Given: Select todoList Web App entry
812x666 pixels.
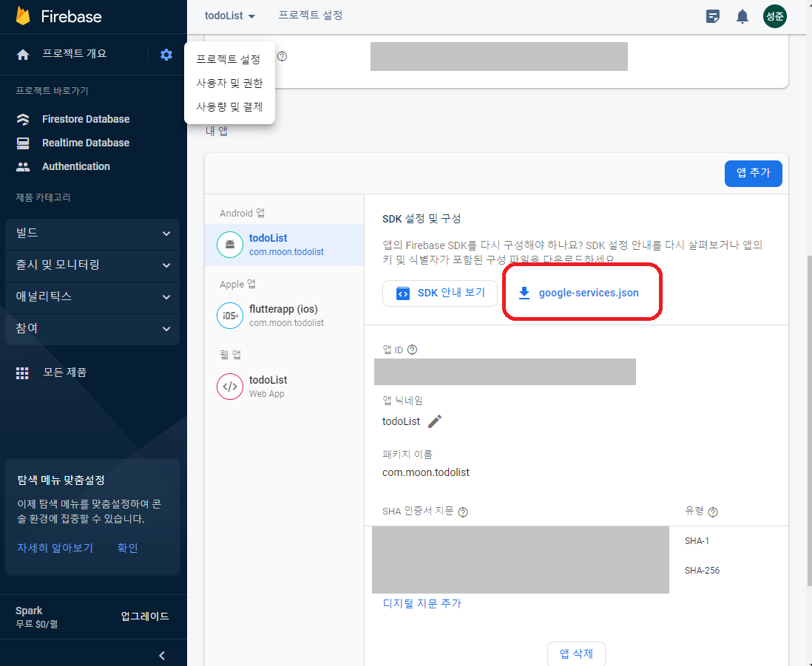Looking at the screenshot, I should 284,387.
